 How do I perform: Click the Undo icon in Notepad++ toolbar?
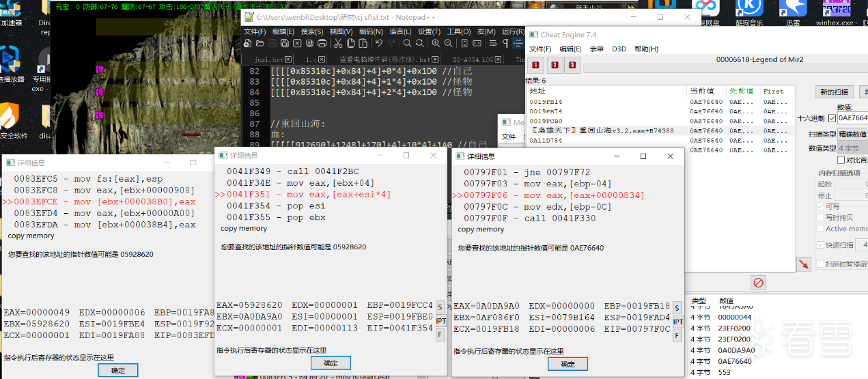click(x=378, y=43)
